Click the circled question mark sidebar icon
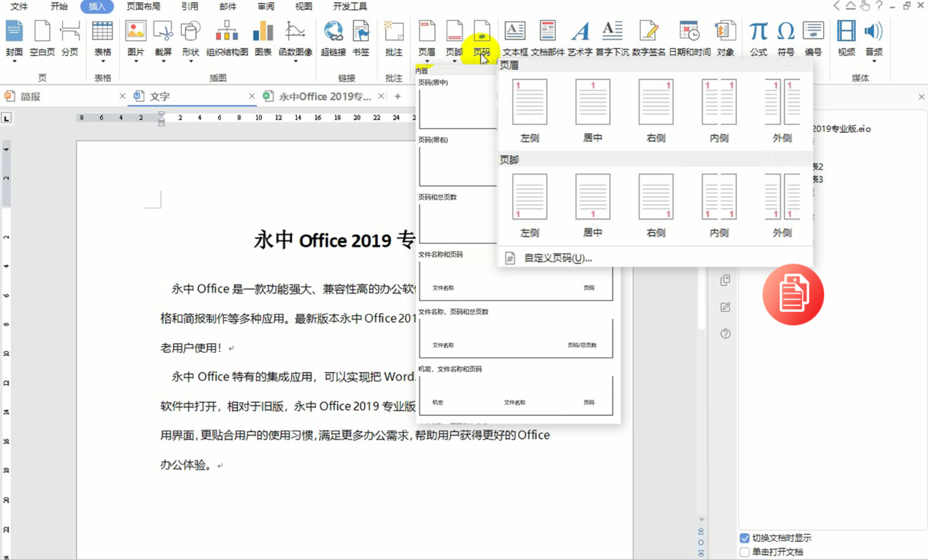Screen dimensions: 928x560 725,334
